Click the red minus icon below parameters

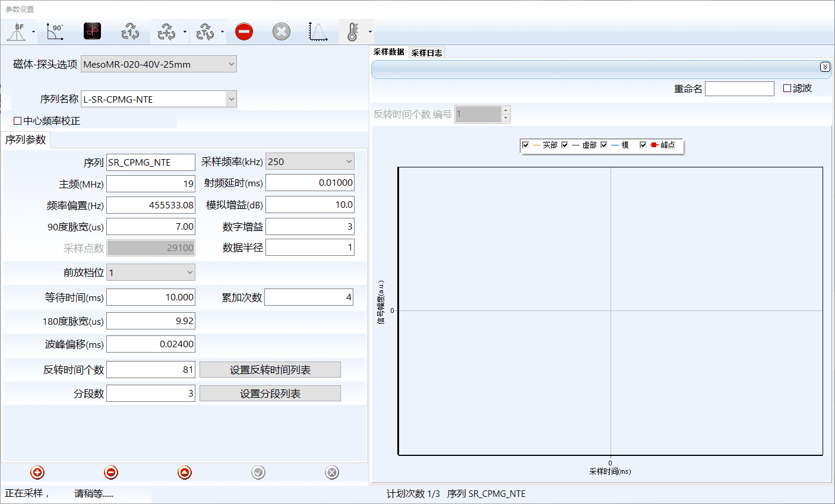[111, 473]
